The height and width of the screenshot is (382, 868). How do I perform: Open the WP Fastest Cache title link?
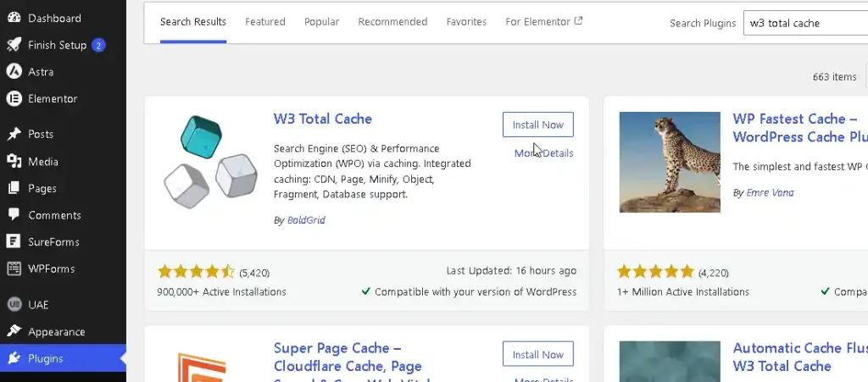pyautogui.click(x=800, y=128)
